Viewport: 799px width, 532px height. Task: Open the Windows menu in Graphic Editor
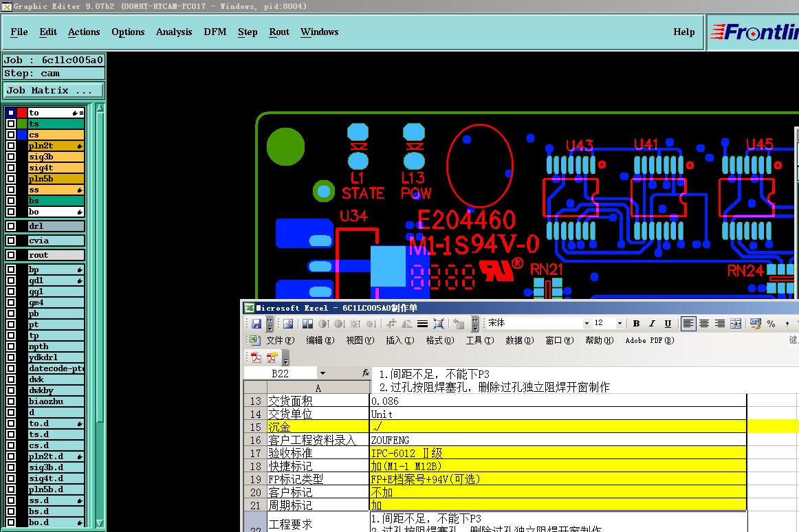(x=320, y=32)
